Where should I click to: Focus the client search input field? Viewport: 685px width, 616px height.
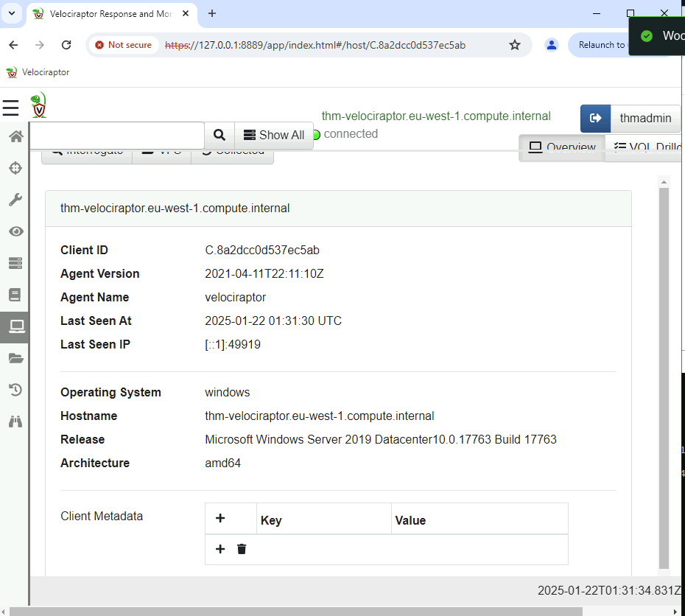point(116,136)
